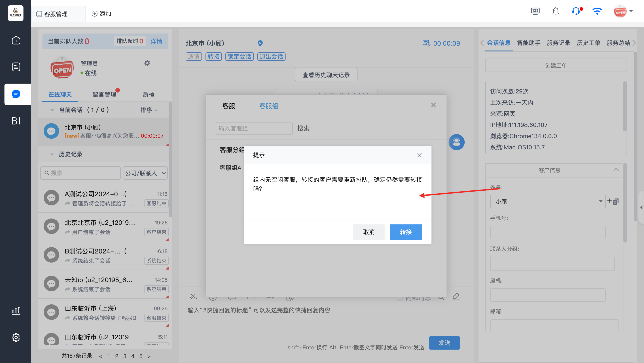Viewport: 644px width, 363px height.
Task: Click the history 搜索 input field
Action: click(x=80, y=173)
